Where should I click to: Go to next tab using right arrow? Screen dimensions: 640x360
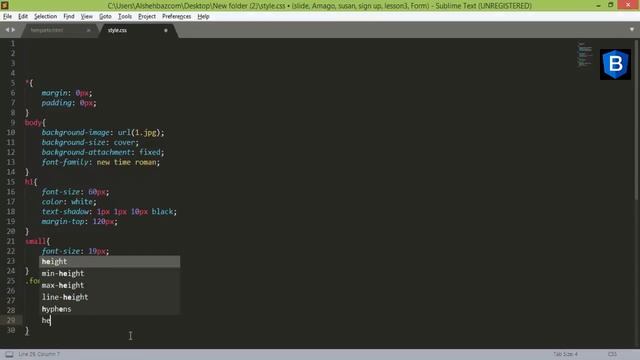click(13, 30)
